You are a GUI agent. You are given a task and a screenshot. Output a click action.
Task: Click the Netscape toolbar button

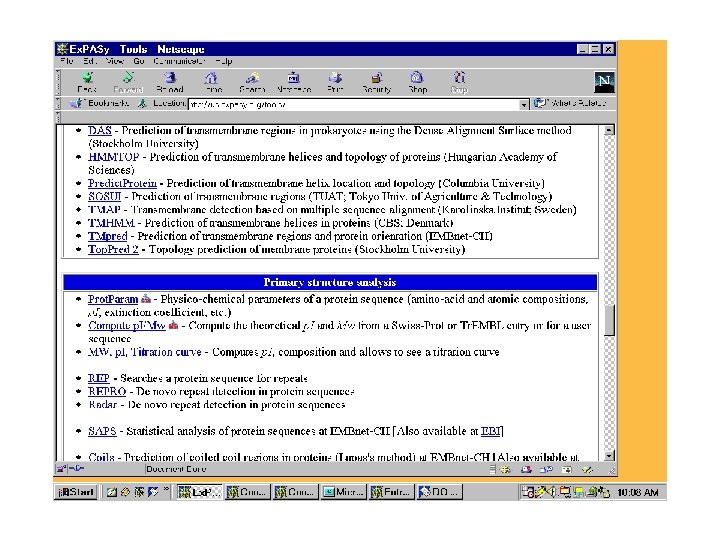(x=294, y=83)
